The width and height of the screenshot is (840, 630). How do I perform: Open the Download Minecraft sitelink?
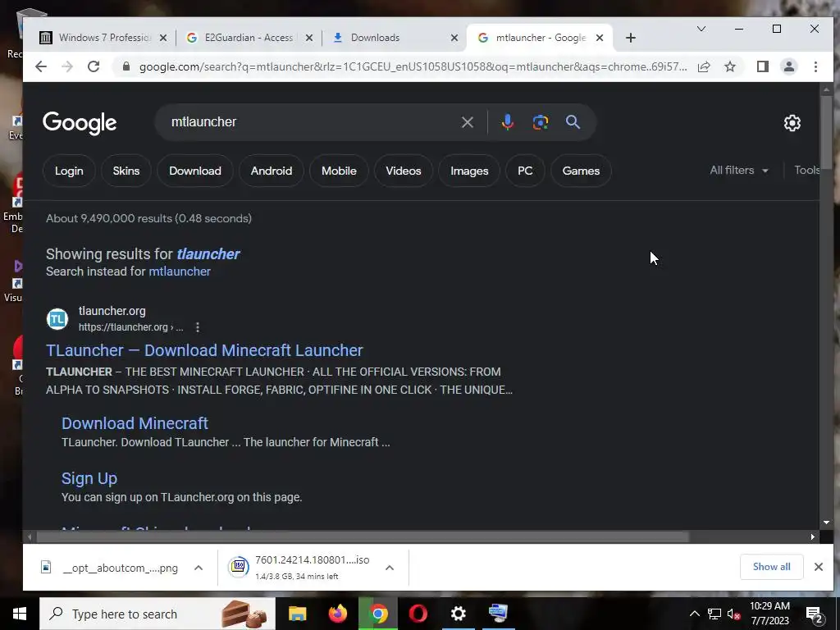135,423
